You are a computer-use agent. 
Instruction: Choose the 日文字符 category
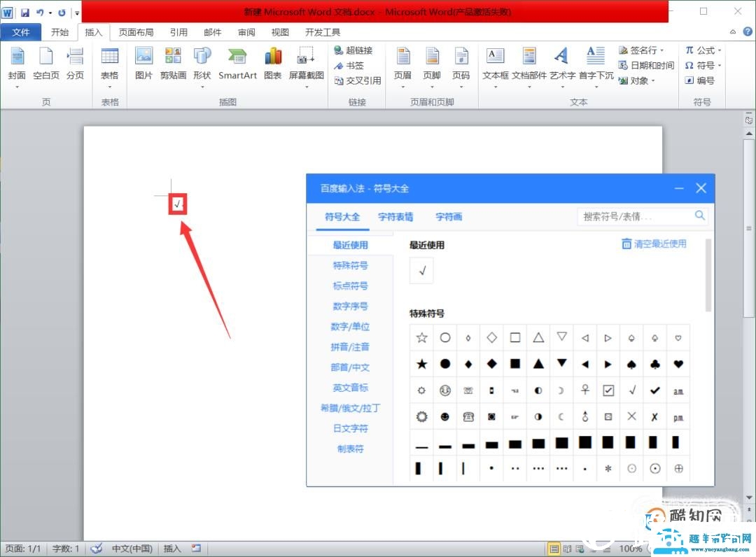351,428
